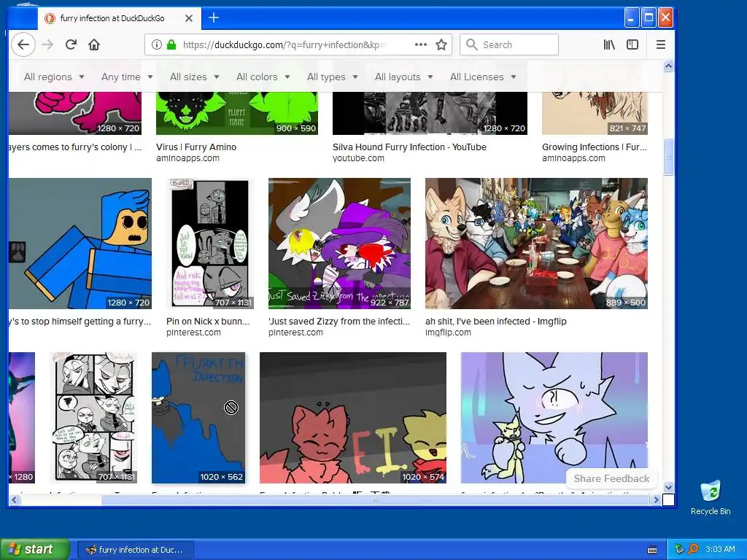This screenshot has width=747, height=560.
Task: Expand the All sizes filter
Action: (x=194, y=77)
